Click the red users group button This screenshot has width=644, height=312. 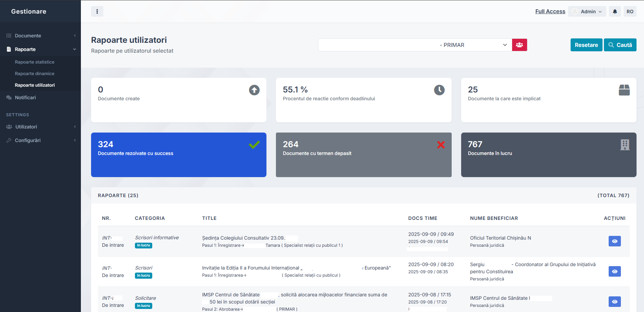[519, 45]
